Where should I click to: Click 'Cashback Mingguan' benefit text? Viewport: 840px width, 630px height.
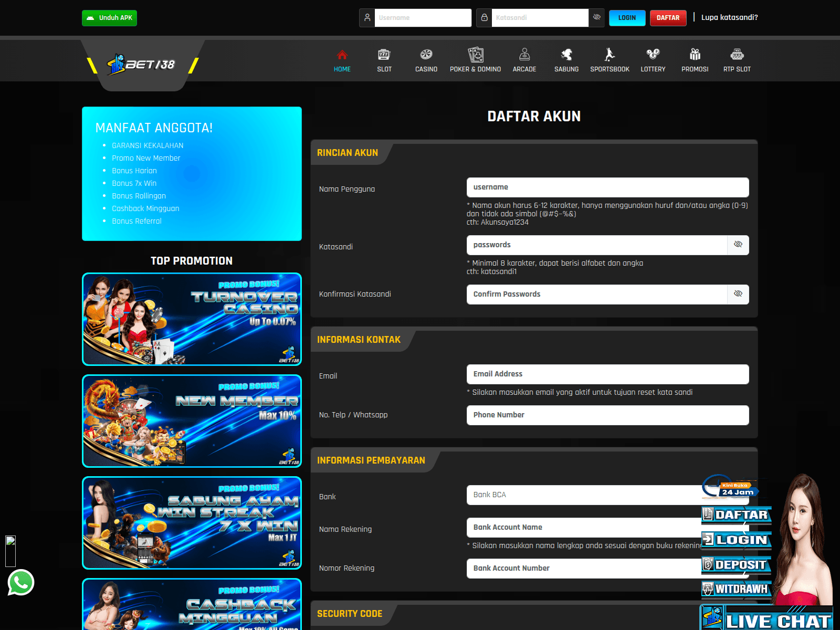point(145,208)
